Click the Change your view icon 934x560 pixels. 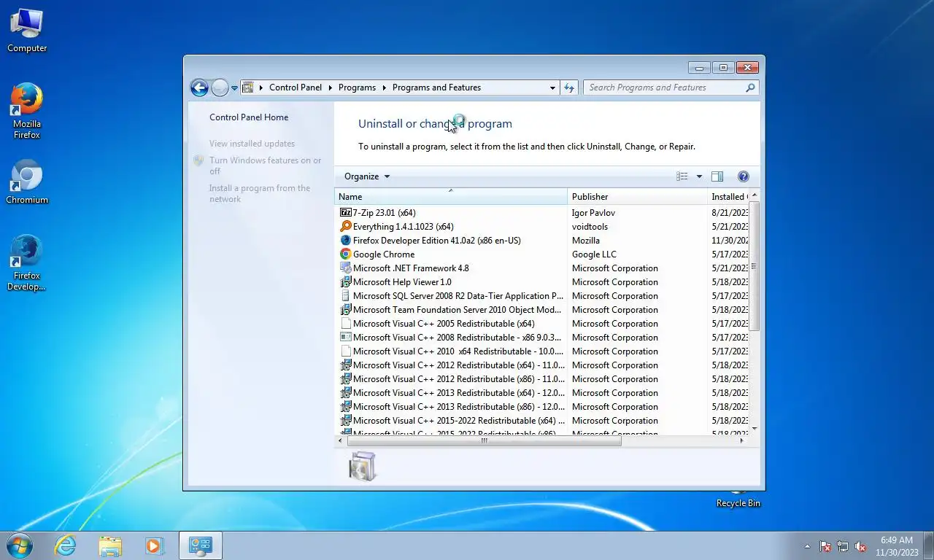[x=682, y=176]
